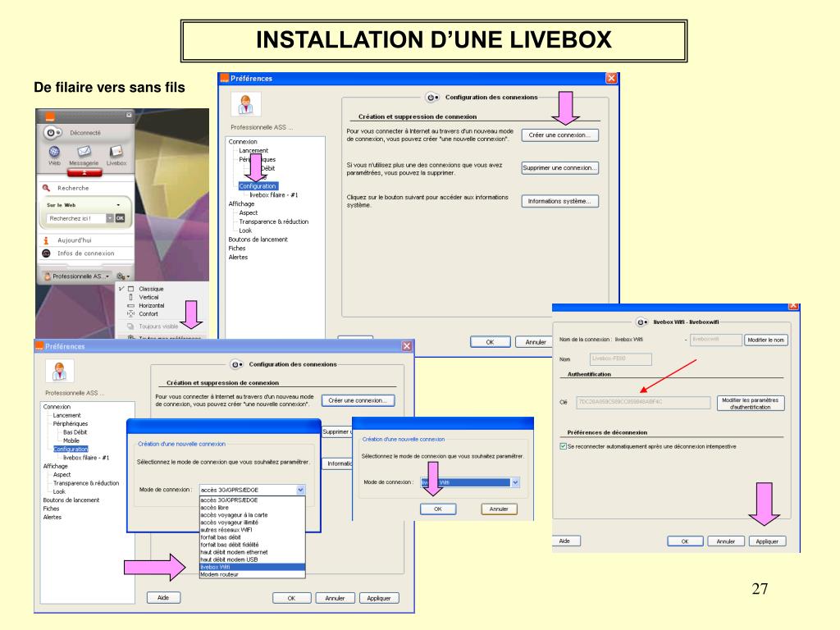840x630 pixels.
Task: Click 'Modifier les paramètres d'authentification' button
Action: (x=750, y=404)
